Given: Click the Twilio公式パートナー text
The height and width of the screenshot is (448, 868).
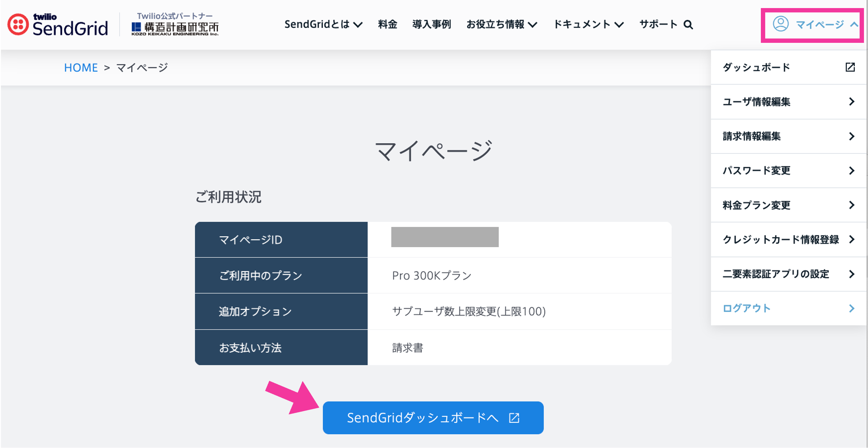Looking at the screenshot, I should click(x=175, y=16).
